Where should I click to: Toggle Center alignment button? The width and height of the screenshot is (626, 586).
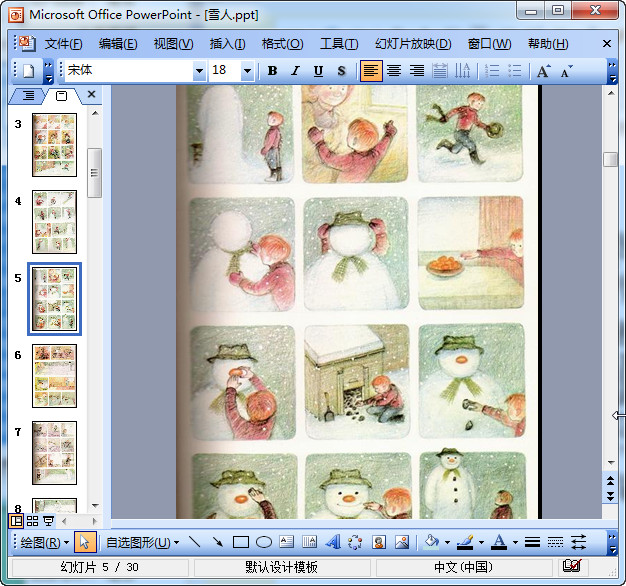point(394,71)
